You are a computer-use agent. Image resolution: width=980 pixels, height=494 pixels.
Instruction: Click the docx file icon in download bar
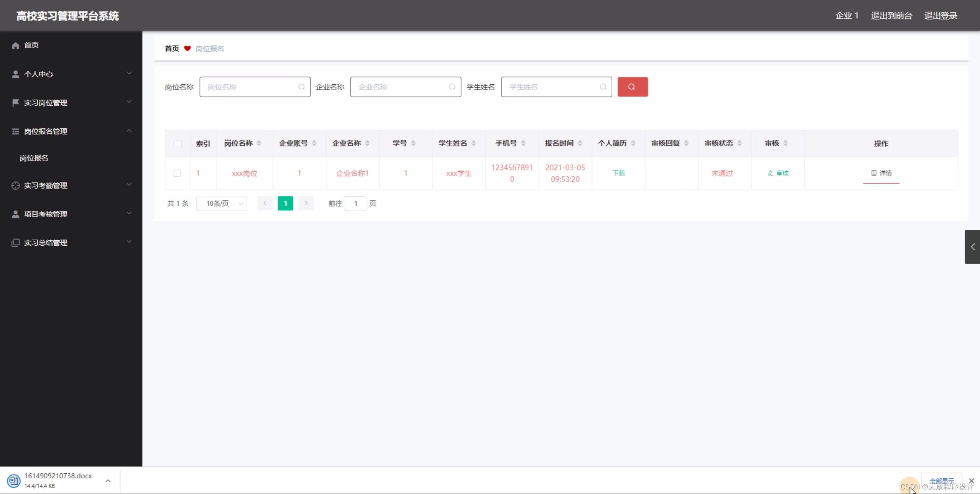[14, 481]
